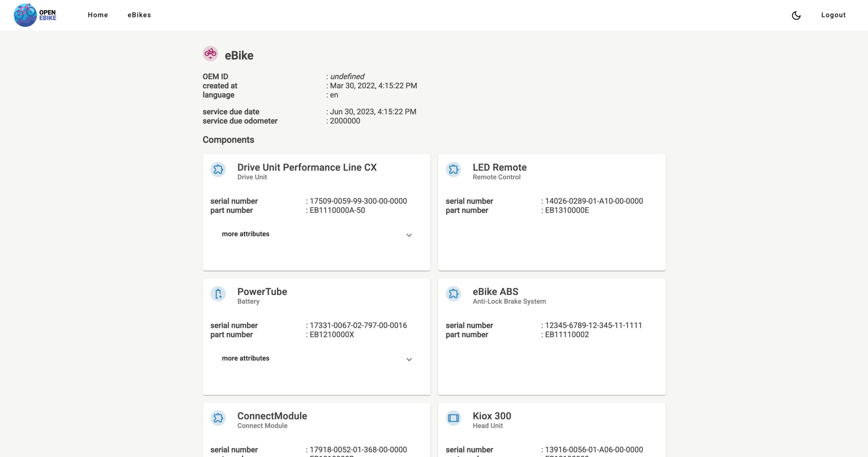Click the Drive Unit Performance Line CX puzzle icon
This screenshot has height=457, width=868.
pyautogui.click(x=218, y=170)
